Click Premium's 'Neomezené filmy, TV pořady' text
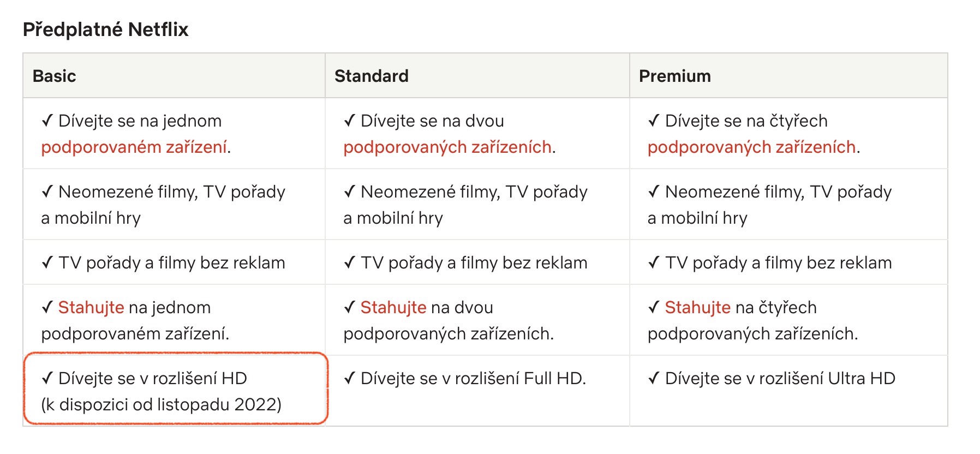The width and height of the screenshot is (980, 454). pyautogui.click(x=778, y=192)
